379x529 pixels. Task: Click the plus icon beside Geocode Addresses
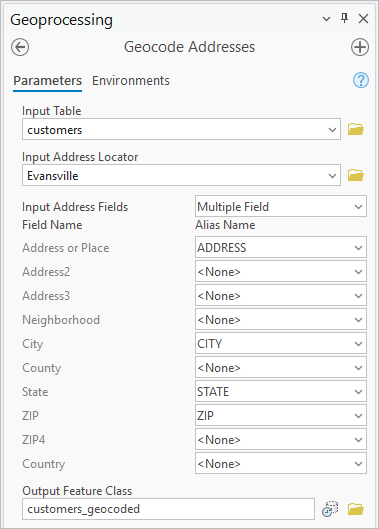click(x=360, y=47)
